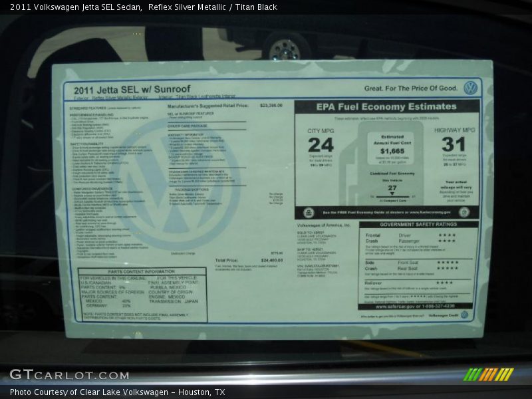Click the VW roundel beside the Volkswagen slogan
This screenshot has height=399, width=532.
tap(471, 88)
